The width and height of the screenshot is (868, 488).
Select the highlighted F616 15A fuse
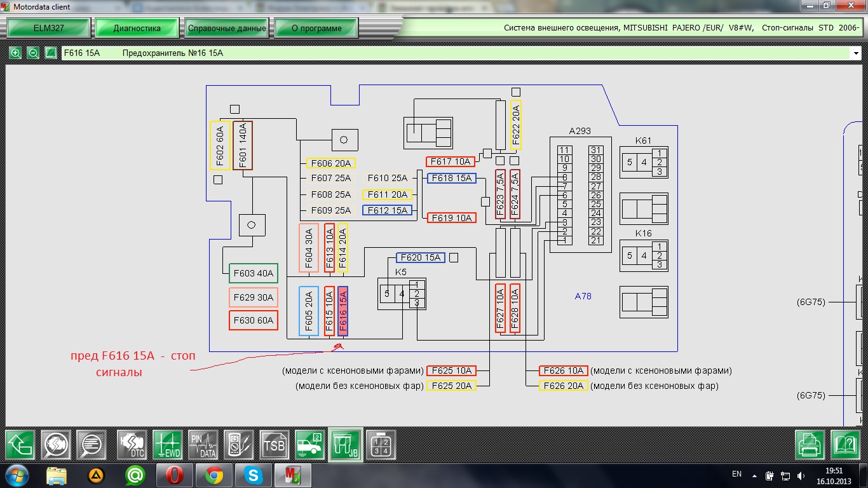pos(343,311)
